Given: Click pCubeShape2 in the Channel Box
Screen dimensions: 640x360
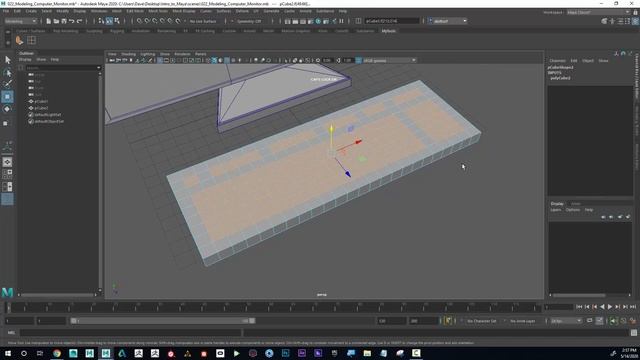Looking at the screenshot, I should [560, 67].
